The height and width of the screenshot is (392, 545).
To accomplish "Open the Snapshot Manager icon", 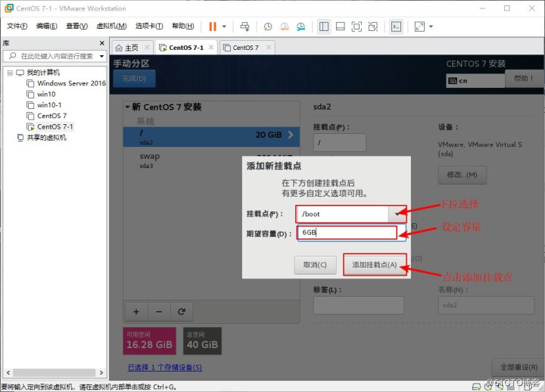I will point(301,26).
